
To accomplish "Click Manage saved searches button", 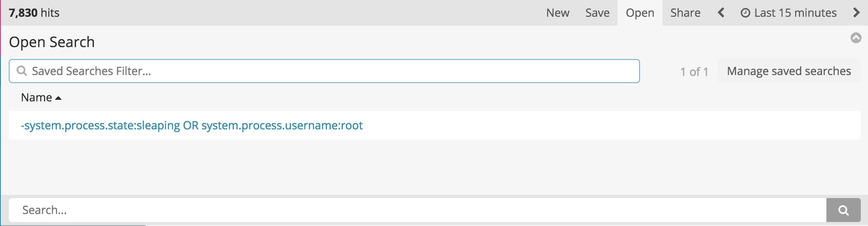I will [x=789, y=71].
